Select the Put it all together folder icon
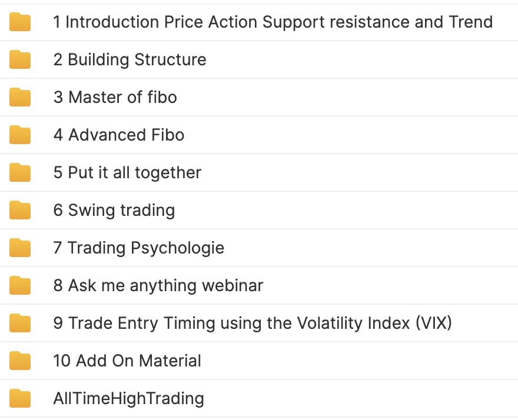Image resolution: width=518 pixels, height=420 pixels. 20,172
